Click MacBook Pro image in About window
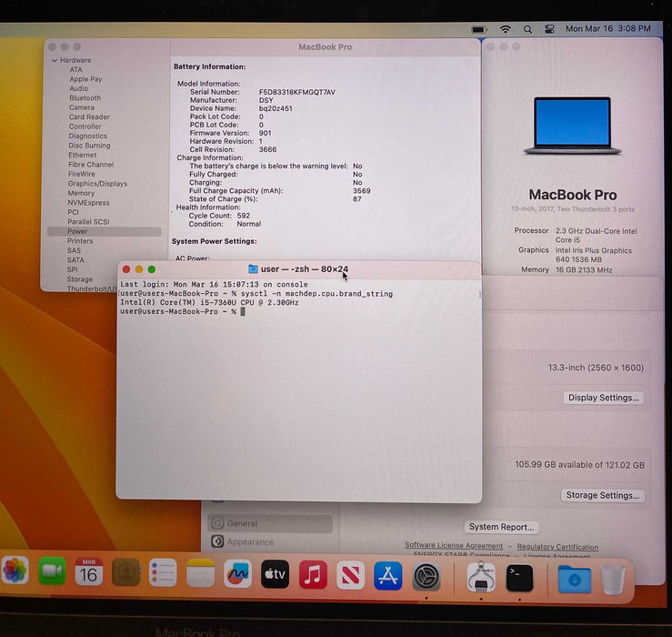Image resolution: width=672 pixels, height=637 pixels. [572, 126]
